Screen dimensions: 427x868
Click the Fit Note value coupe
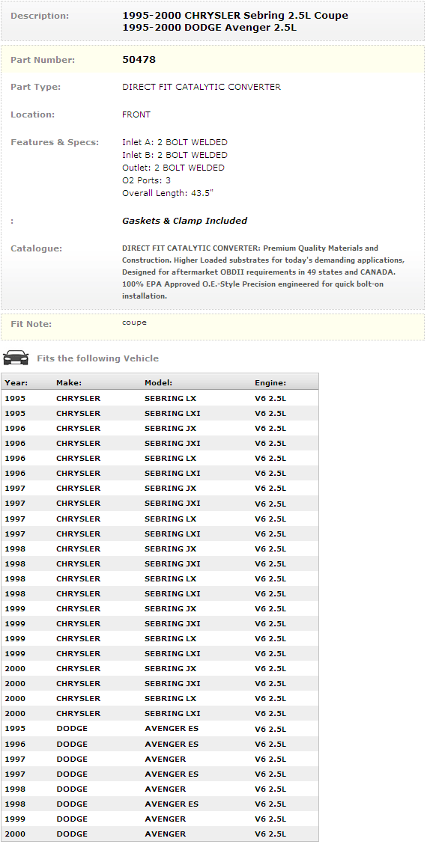[134, 323]
